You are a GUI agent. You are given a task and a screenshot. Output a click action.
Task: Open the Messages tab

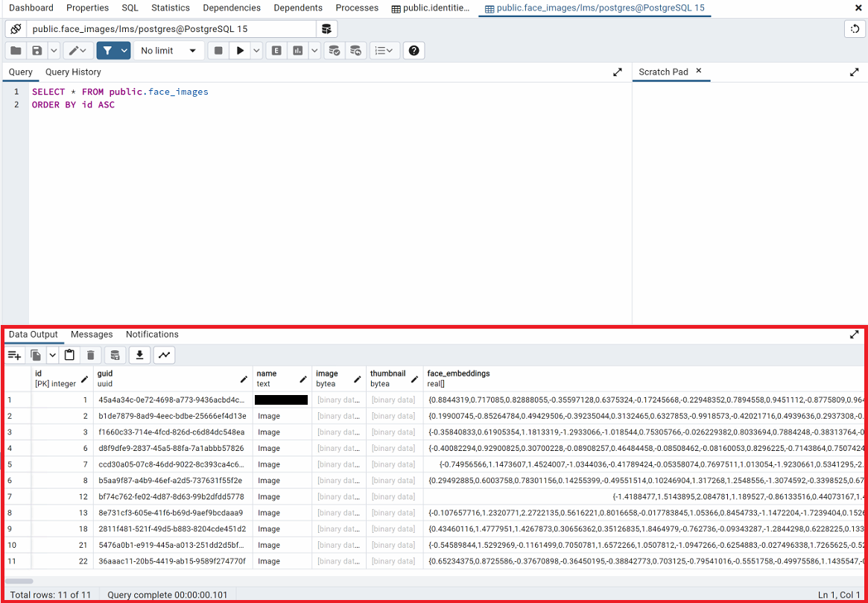(92, 335)
